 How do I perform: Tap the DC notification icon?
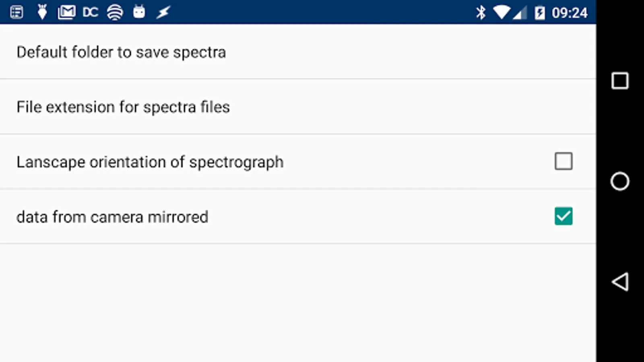[90, 12]
